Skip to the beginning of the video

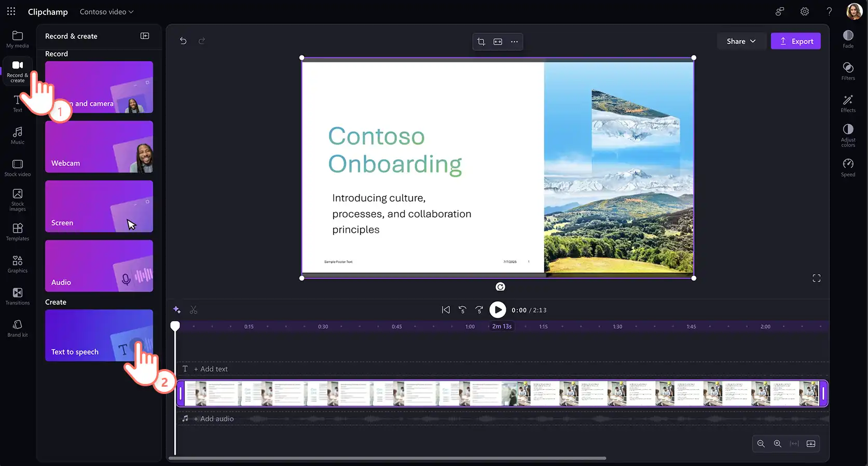point(446,310)
